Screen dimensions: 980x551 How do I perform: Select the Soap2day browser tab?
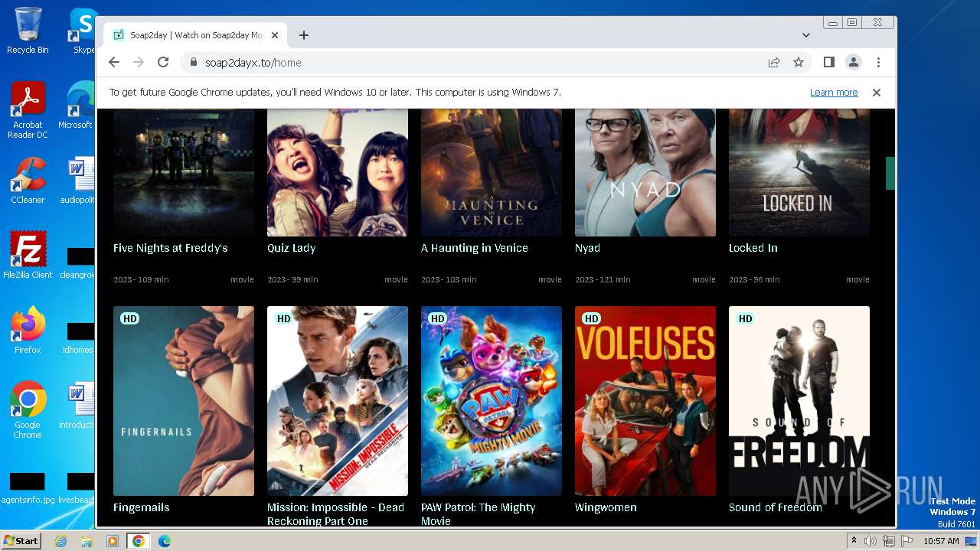click(x=196, y=35)
